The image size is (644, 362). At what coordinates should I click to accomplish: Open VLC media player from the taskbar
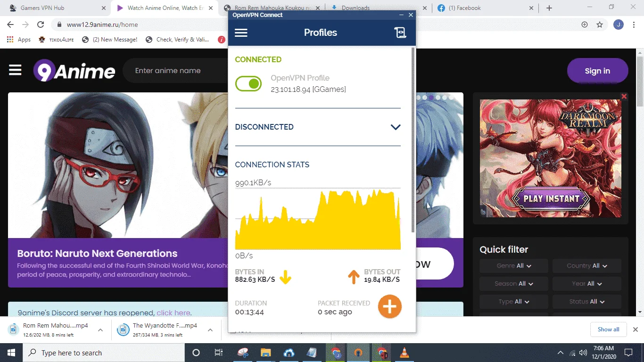[x=405, y=353]
